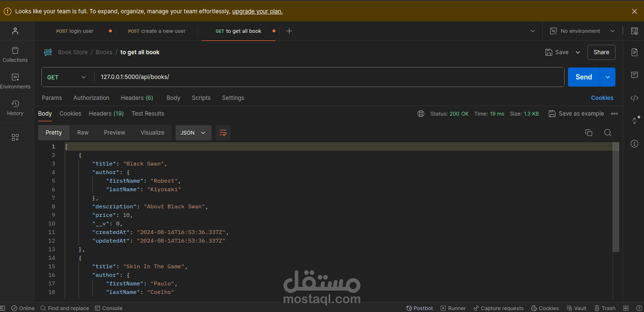Screen dimensions: 644x312
Task: Open the Params request tab
Action: tap(52, 98)
